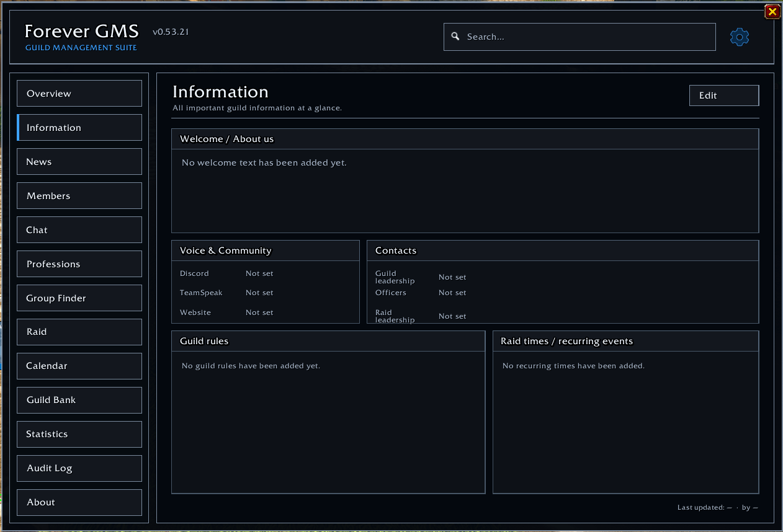Click 'No recurring times have been added.'
The width and height of the screenshot is (783, 532).
(573, 366)
